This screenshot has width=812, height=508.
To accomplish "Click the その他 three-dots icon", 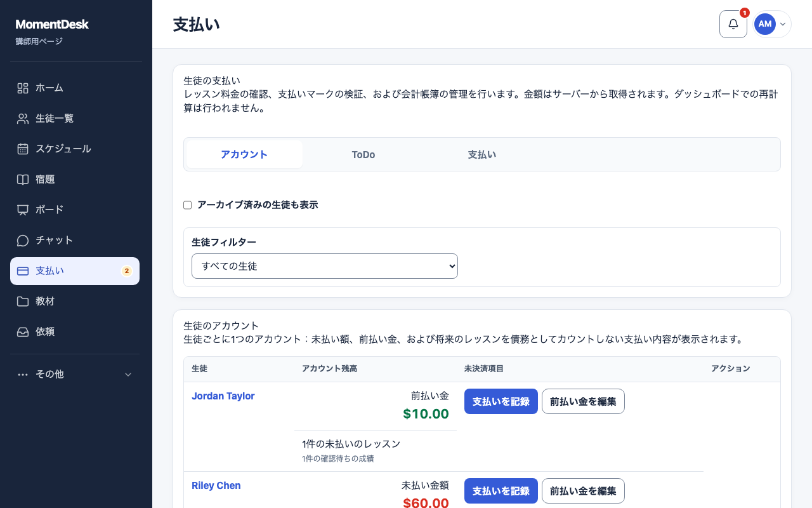I will tap(23, 375).
